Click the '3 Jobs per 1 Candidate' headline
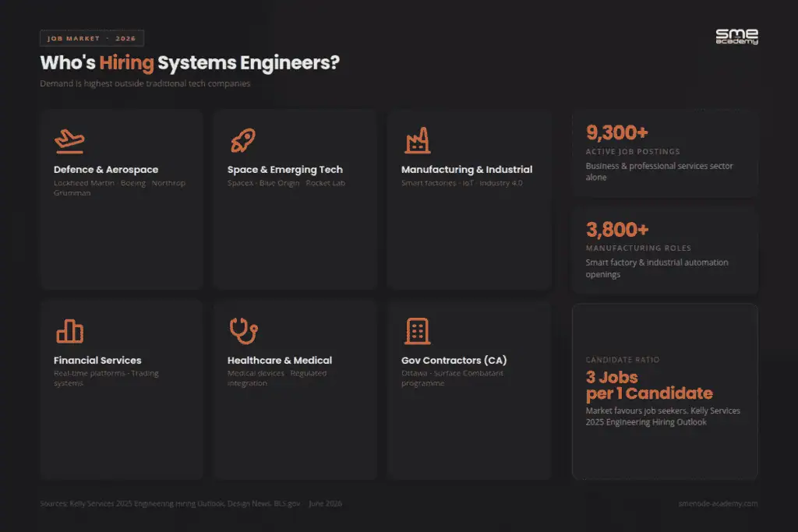Screen dimensions: 798x532 (649, 385)
